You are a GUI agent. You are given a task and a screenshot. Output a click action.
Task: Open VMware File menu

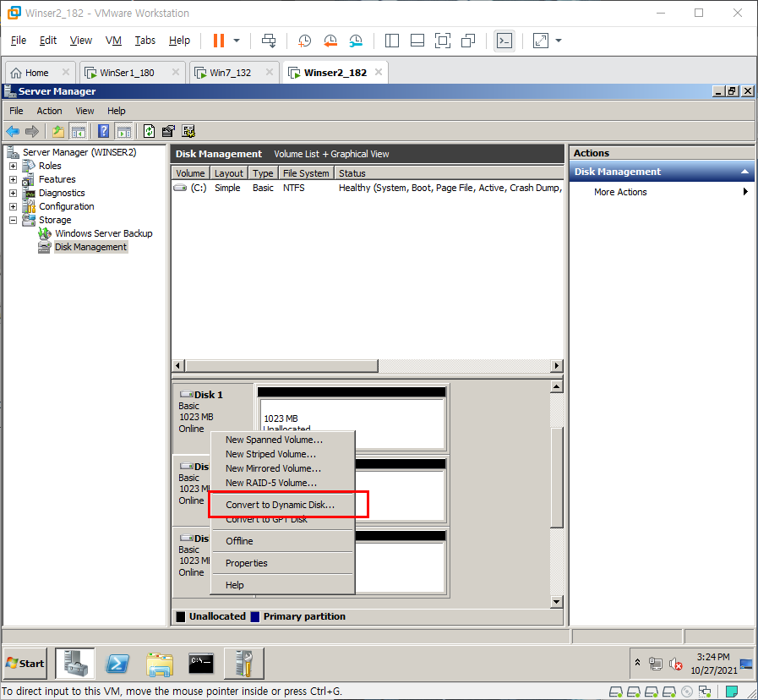pyautogui.click(x=19, y=41)
